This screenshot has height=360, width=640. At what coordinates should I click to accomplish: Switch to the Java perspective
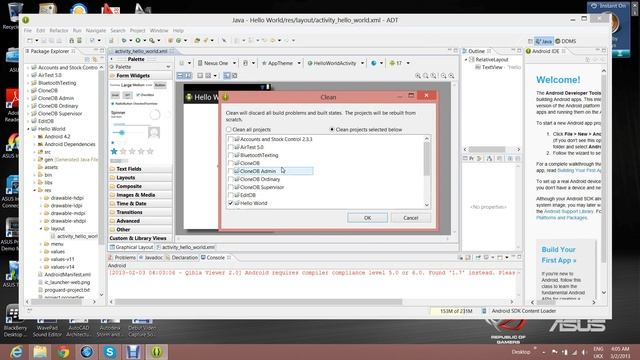tap(544, 41)
